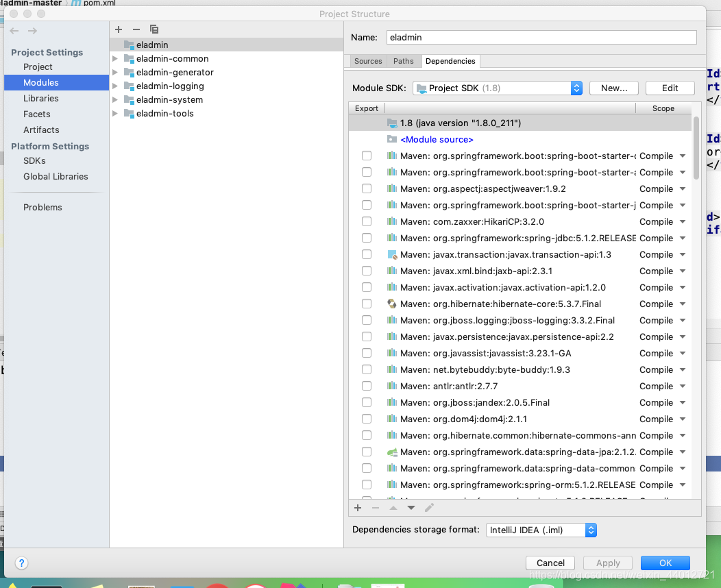Open Facets in Project Settings

click(37, 114)
